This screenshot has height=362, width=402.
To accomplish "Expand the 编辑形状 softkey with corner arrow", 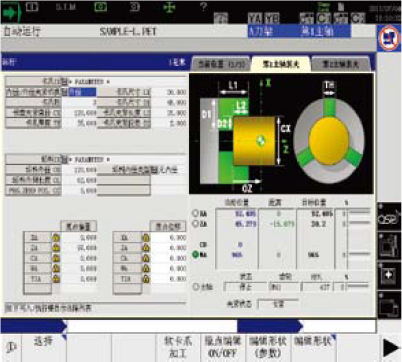I will click(313, 348).
